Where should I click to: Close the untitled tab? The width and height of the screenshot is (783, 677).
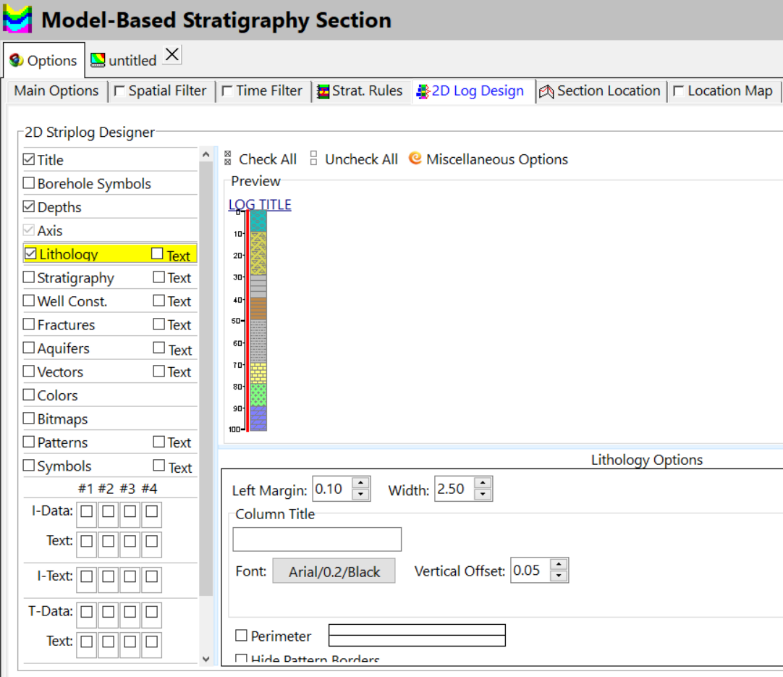[x=172, y=55]
